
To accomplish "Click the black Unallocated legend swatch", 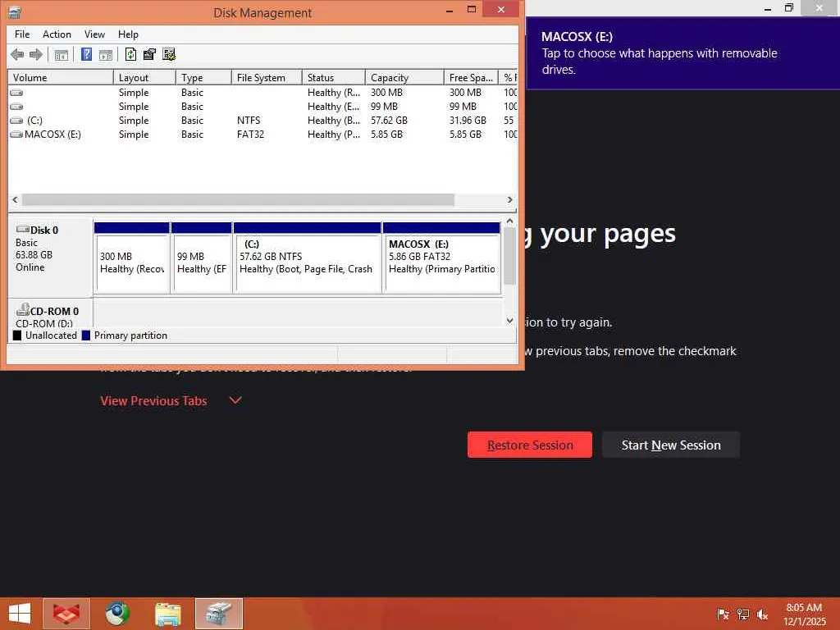I will coord(17,336).
